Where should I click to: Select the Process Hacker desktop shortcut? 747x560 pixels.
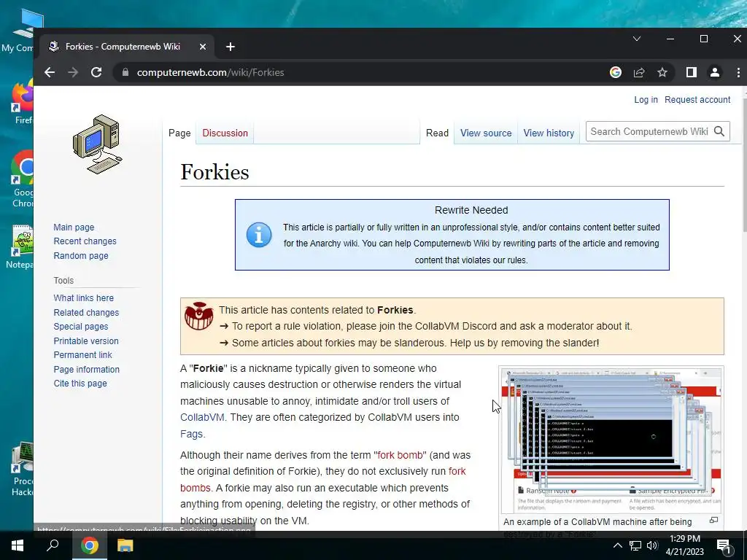22,469
